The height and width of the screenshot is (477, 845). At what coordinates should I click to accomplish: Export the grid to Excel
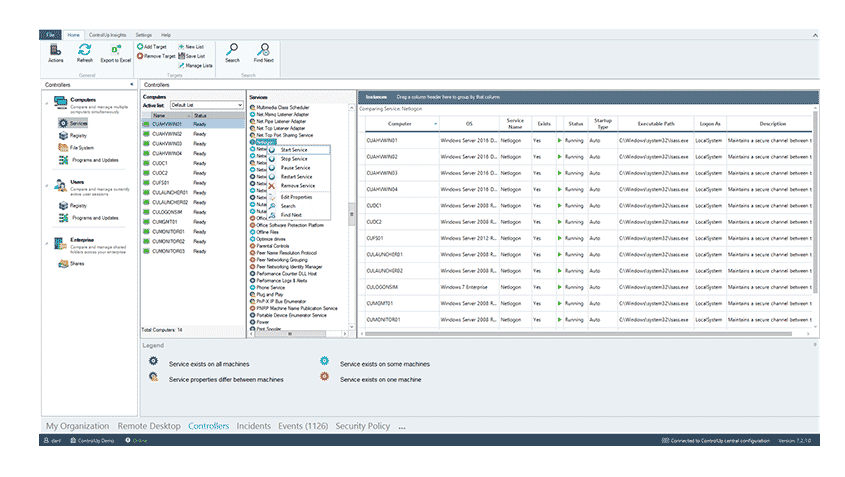click(x=116, y=53)
